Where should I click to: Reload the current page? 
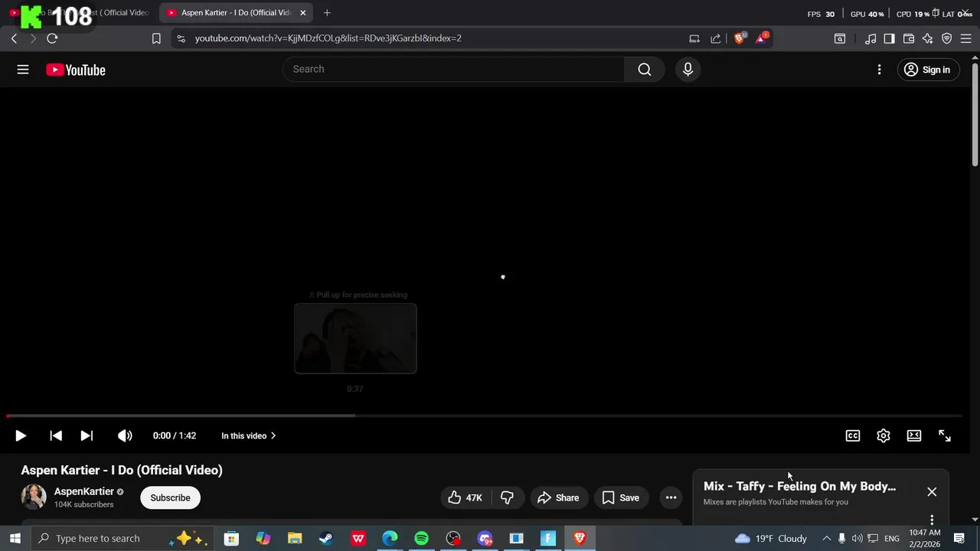[52, 38]
